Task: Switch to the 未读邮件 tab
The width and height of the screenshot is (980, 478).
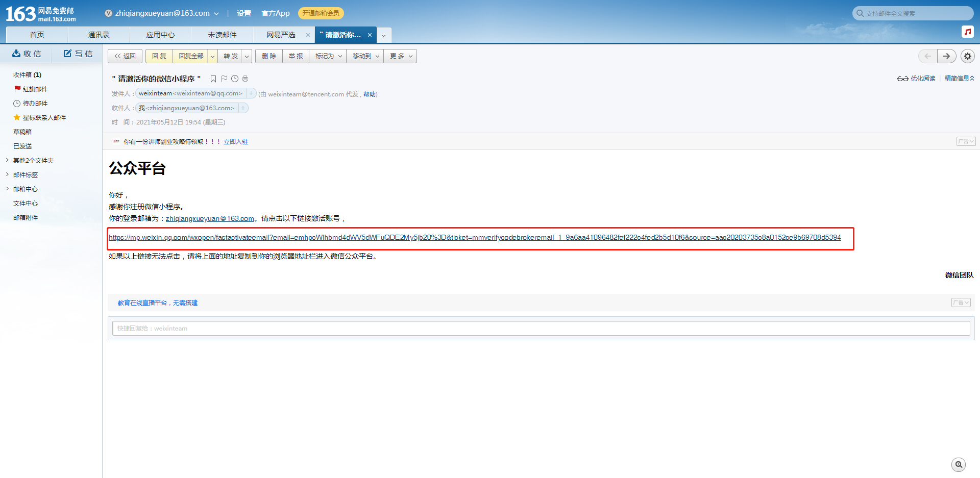Action: click(222, 35)
